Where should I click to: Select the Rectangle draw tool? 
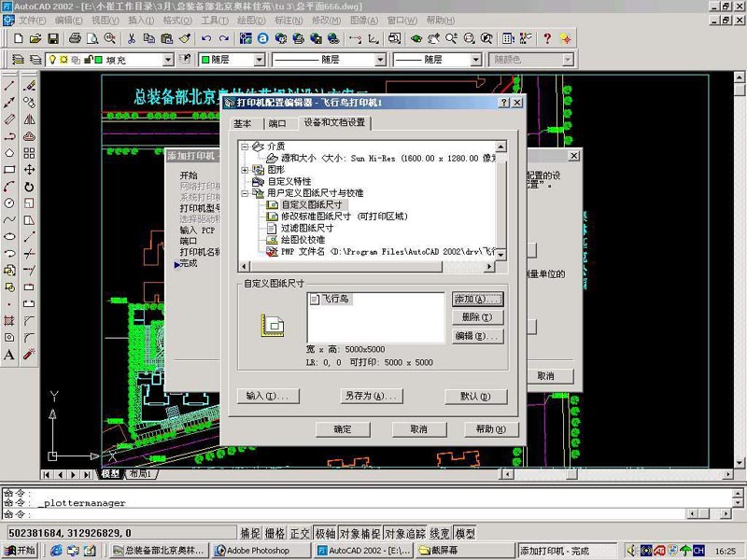pyautogui.click(x=9, y=170)
